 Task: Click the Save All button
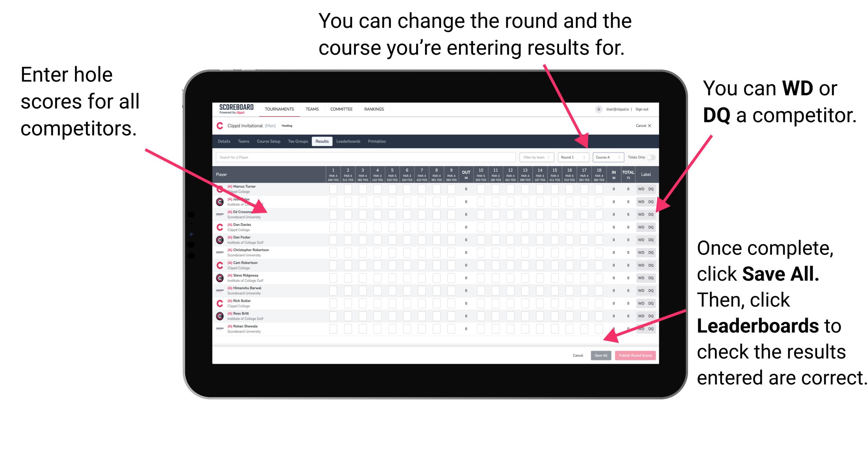tap(601, 355)
